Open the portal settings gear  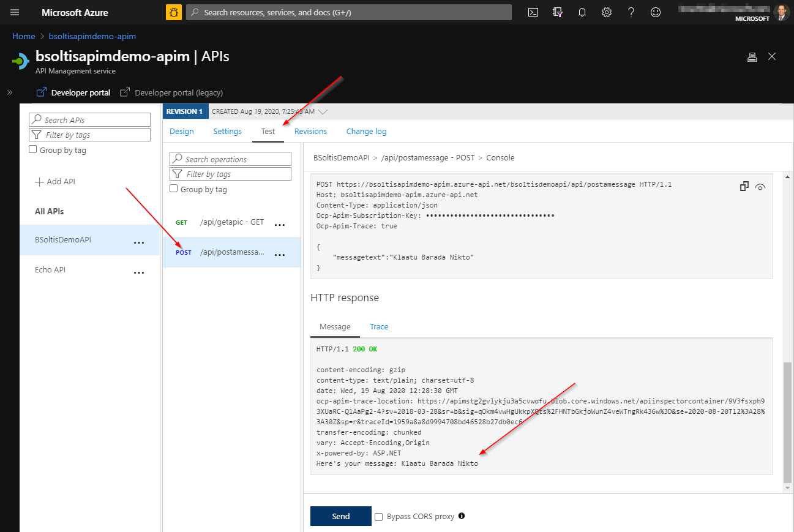point(606,12)
